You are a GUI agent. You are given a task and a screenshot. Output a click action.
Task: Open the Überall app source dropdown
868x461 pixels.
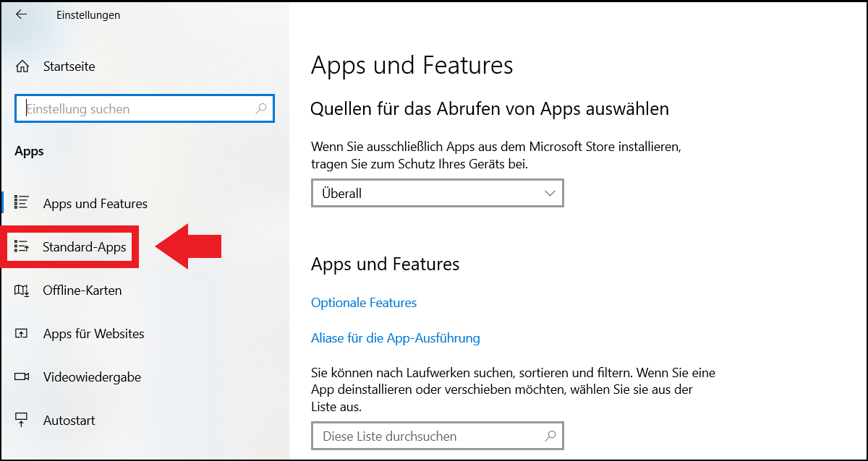point(437,193)
